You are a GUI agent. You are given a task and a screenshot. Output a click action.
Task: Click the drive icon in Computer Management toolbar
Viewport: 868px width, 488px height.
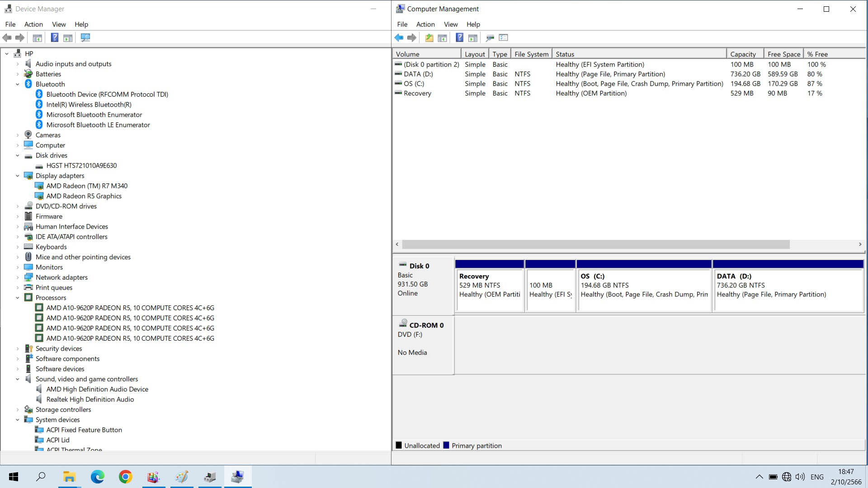pyautogui.click(x=490, y=38)
